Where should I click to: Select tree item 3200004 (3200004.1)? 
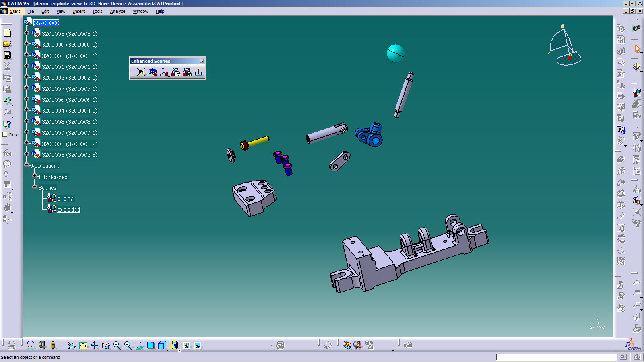click(x=69, y=111)
